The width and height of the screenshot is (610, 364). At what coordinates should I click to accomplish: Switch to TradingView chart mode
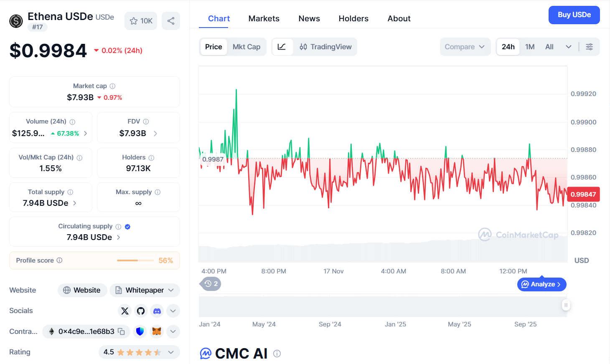pyautogui.click(x=326, y=47)
